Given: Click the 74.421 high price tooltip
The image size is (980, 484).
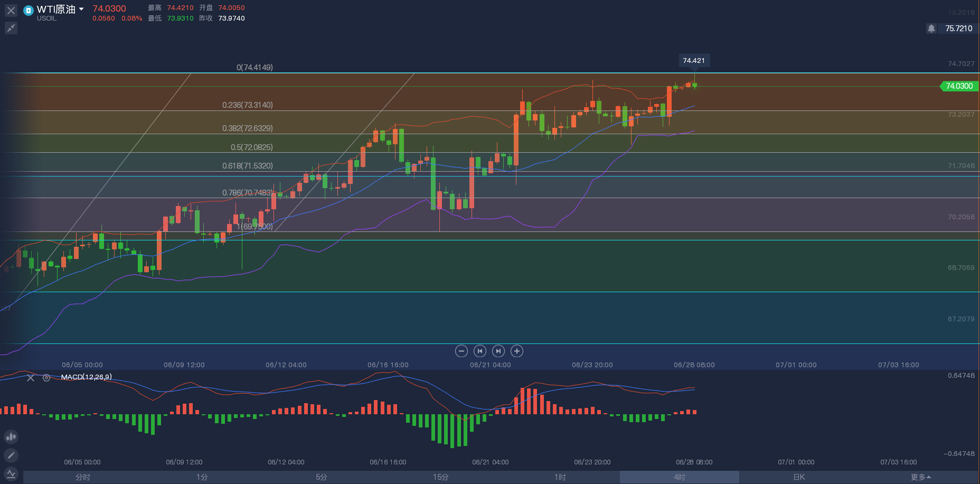Looking at the screenshot, I should click(694, 61).
